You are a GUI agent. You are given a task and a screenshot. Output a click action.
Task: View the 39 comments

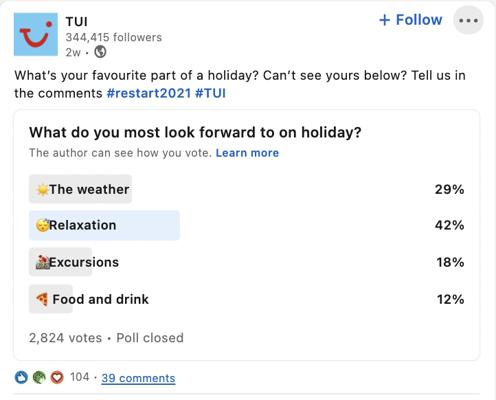tap(138, 378)
